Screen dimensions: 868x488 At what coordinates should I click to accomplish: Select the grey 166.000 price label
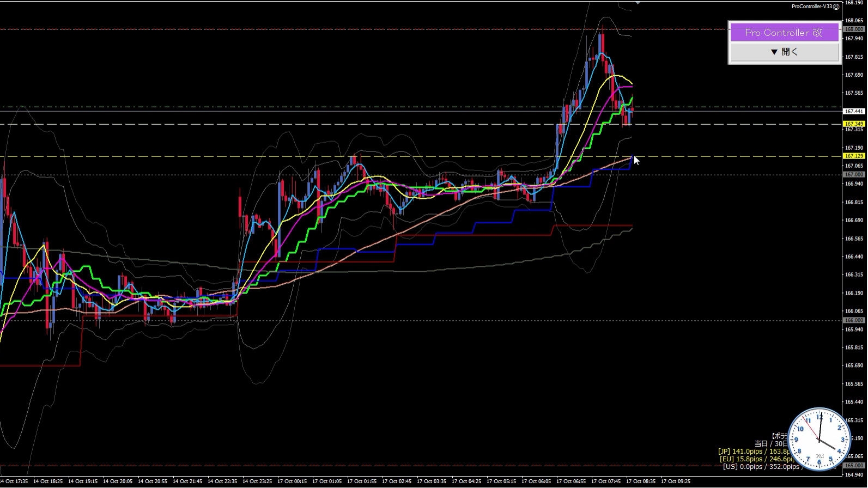click(x=854, y=321)
